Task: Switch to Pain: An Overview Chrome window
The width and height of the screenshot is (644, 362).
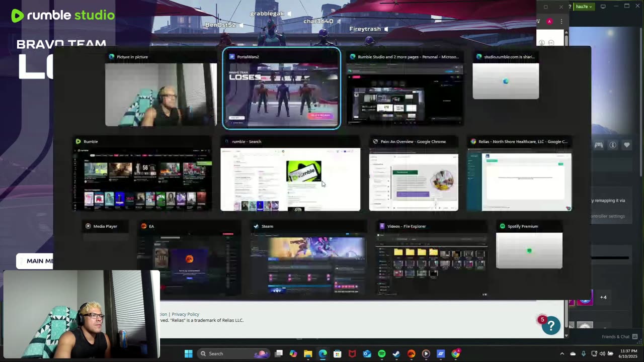Action: tap(414, 174)
